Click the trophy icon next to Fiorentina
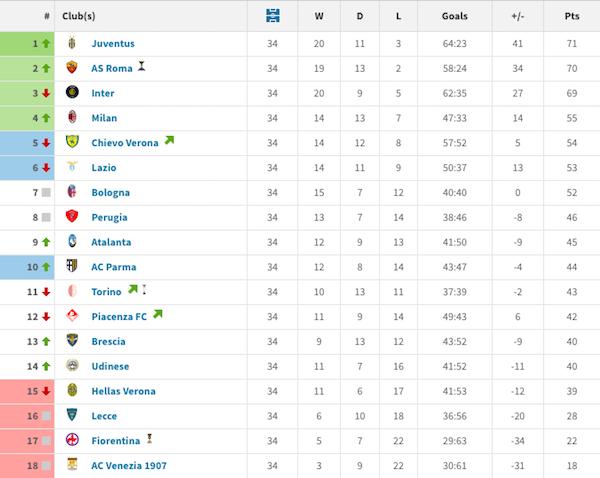Viewport: 600px width, 478px height. pos(149,439)
